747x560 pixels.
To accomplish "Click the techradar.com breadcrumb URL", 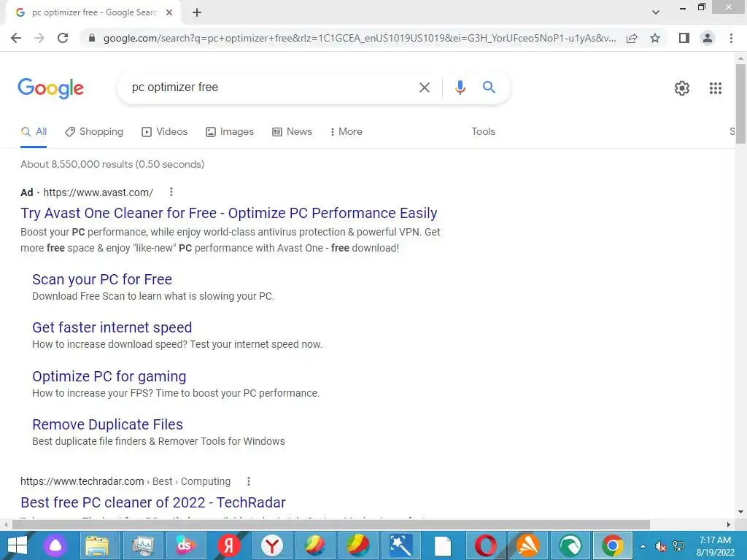I will click(x=125, y=481).
